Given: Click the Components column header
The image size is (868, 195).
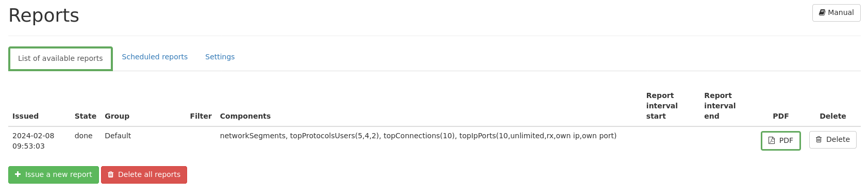Looking at the screenshot, I should coord(245,116).
